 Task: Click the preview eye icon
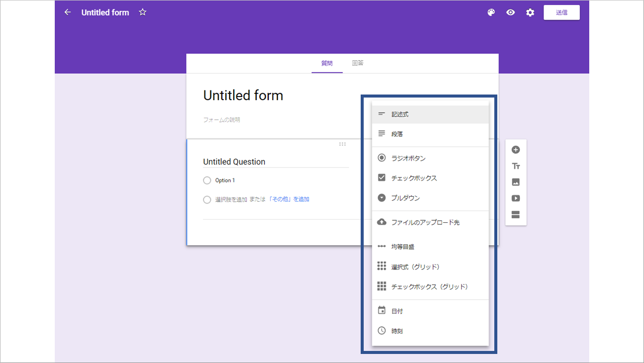coord(510,12)
